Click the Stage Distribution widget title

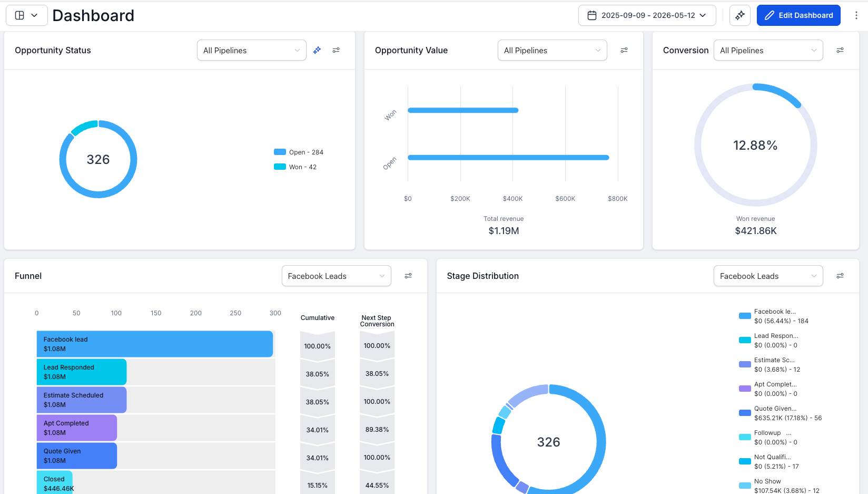coord(482,276)
